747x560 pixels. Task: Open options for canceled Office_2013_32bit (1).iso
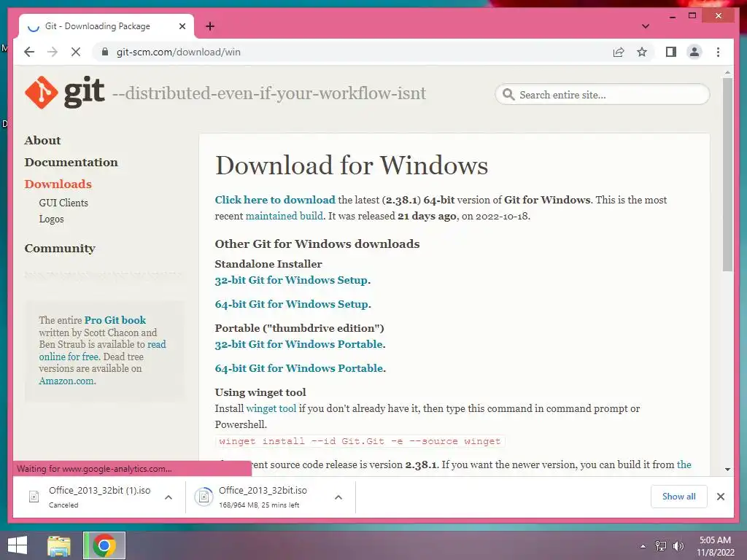pyautogui.click(x=169, y=497)
